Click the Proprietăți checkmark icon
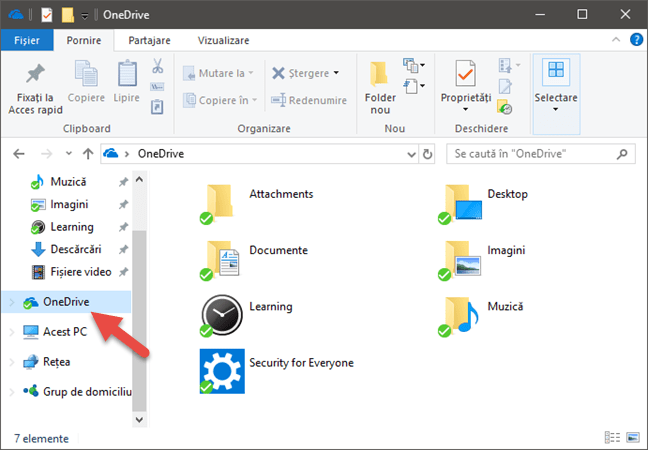Screen dimensions: 648x450 point(465,73)
